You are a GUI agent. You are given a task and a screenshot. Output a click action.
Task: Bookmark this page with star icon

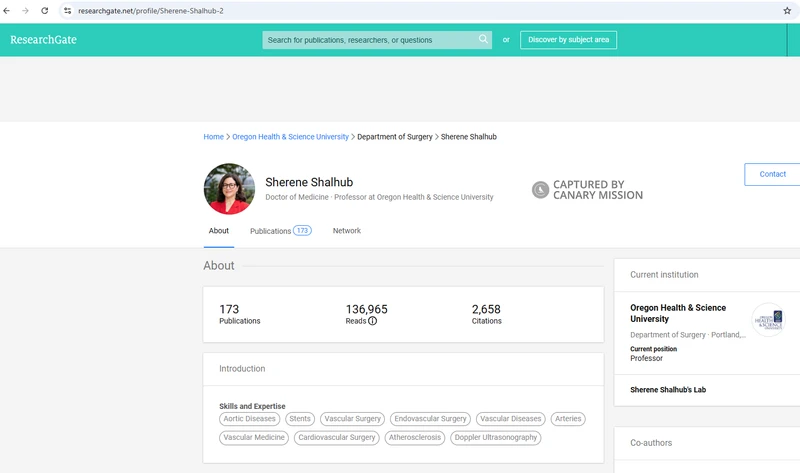pos(787,11)
